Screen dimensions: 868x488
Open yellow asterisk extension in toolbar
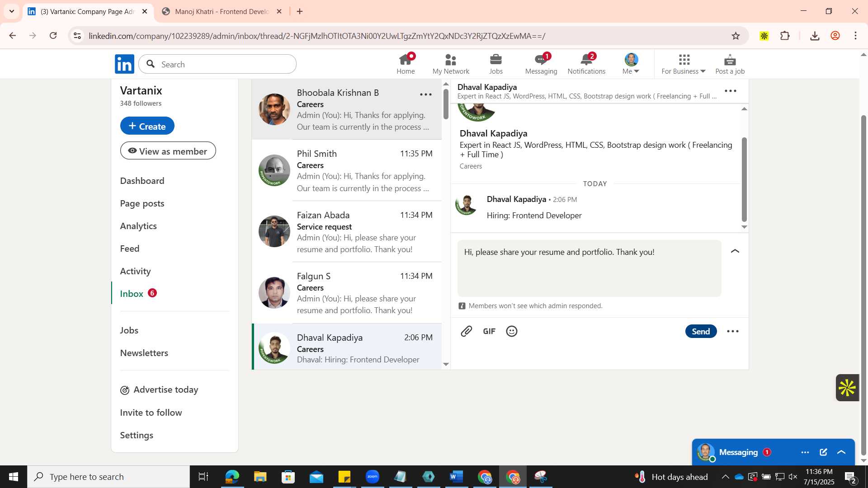[764, 36]
